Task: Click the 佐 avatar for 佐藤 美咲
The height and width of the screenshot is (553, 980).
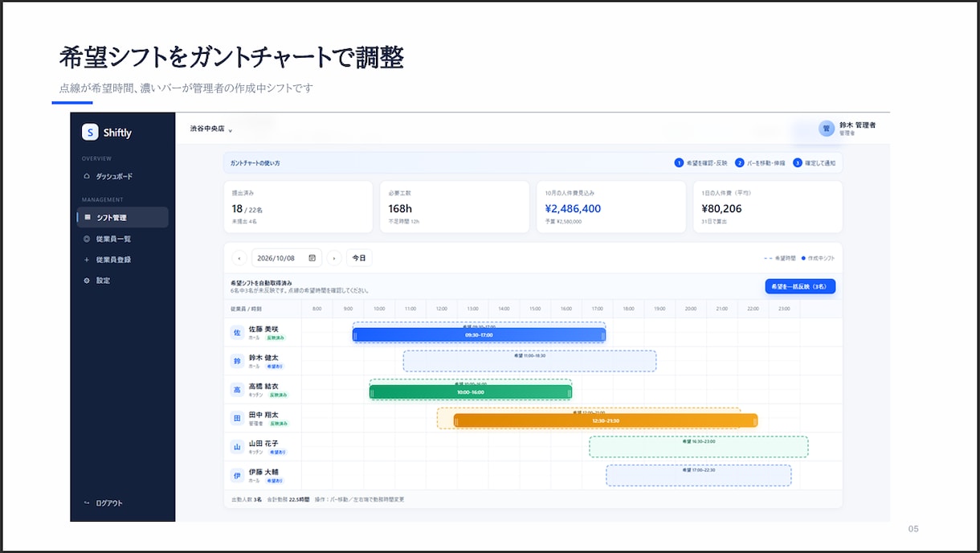Action: 237,333
